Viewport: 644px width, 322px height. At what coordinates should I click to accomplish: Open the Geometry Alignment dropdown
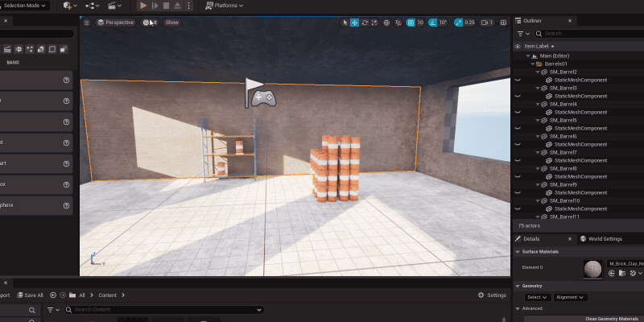[570, 297]
